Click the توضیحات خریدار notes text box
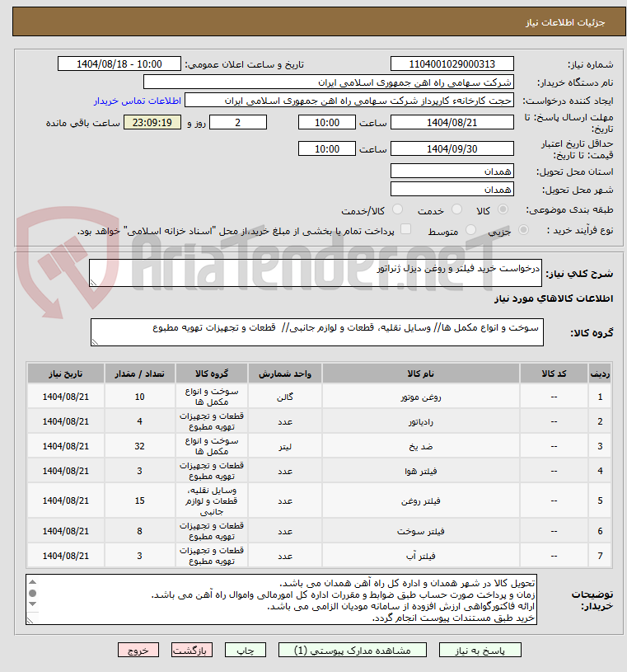This screenshot has width=627, height=672. pos(281,599)
